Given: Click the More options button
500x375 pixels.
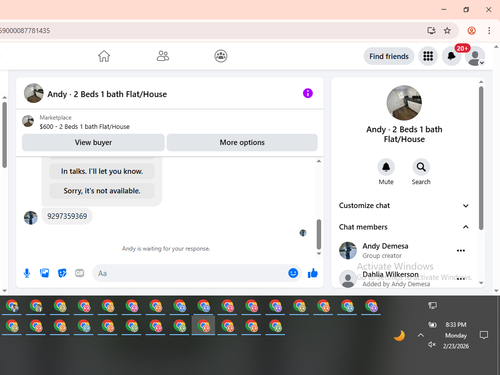Looking at the screenshot, I should tap(242, 142).
